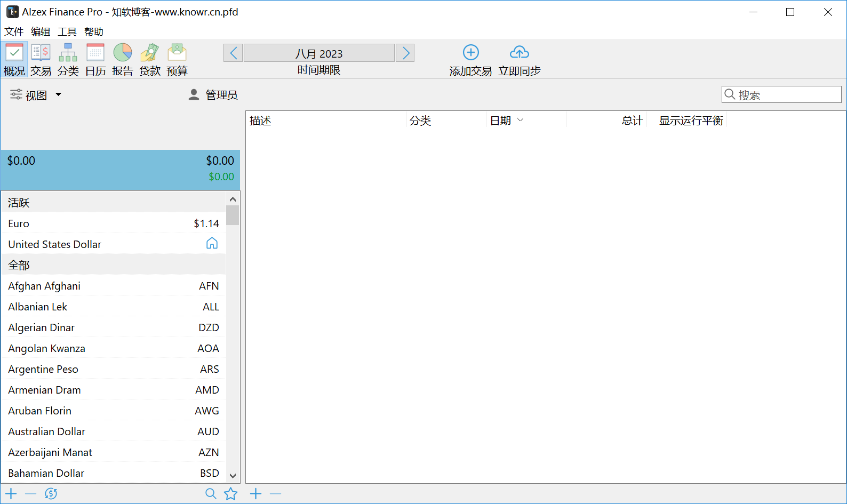Click the favorites star icon
847x504 pixels.
[230, 494]
